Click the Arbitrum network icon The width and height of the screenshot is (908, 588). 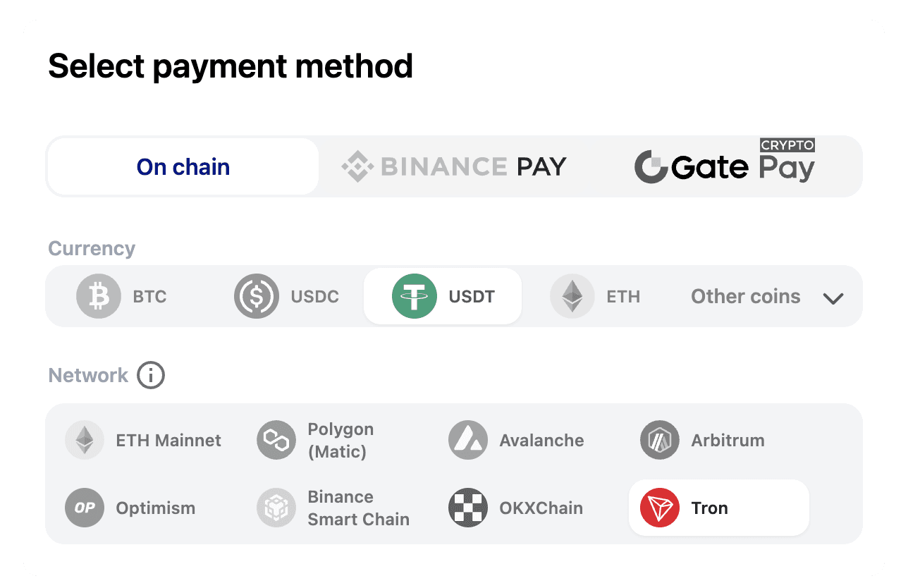[660, 440]
